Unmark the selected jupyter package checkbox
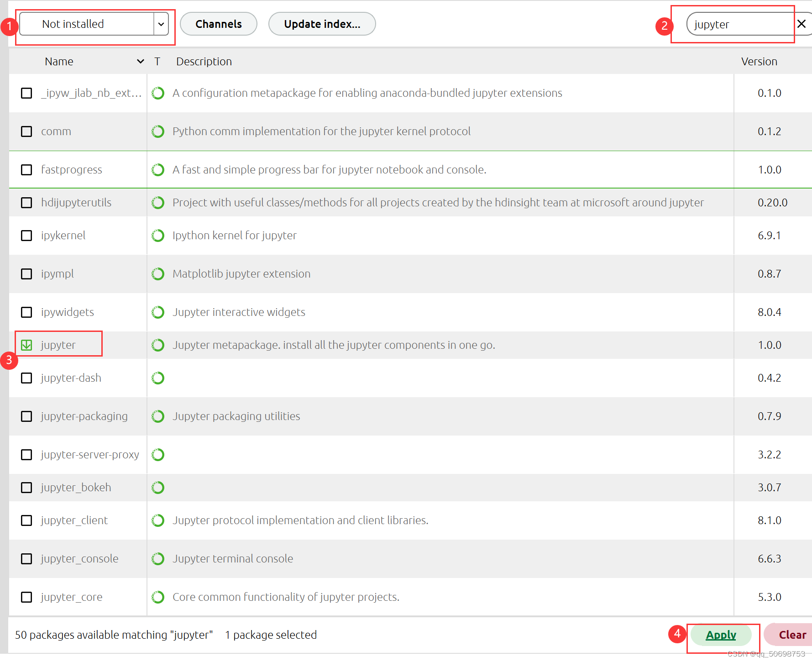The height and width of the screenshot is (662, 812). click(x=26, y=345)
